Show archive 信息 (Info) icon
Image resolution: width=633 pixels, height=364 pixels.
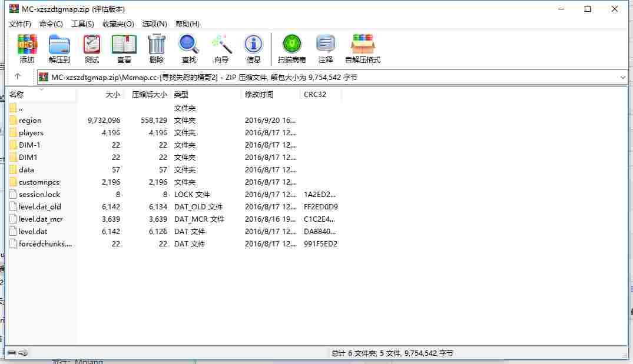click(254, 44)
